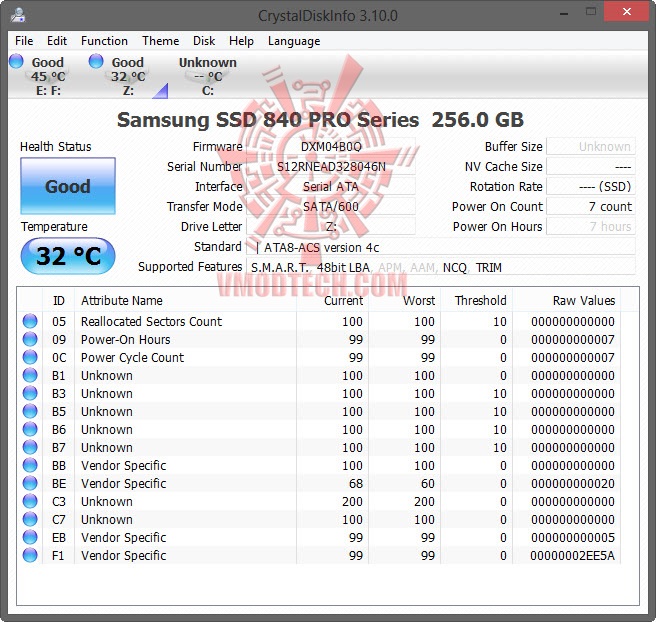
Task: Click raw value 00000002EE5A
Action: click(572, 555)
